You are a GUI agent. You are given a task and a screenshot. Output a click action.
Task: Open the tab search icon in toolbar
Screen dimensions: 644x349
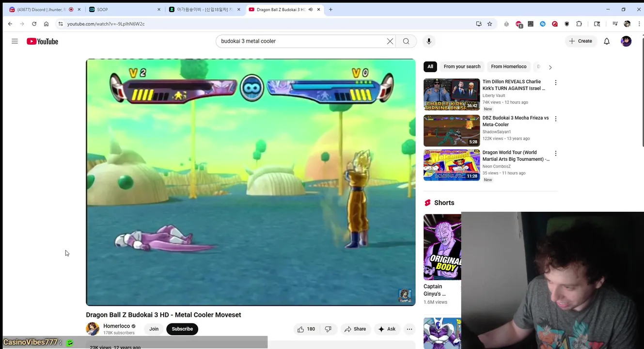point(597,24)
